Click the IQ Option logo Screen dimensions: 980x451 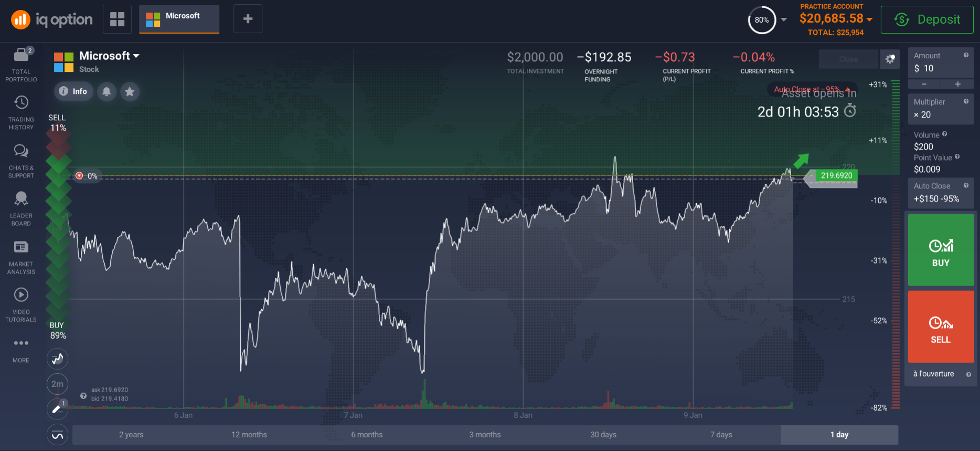(x=51, y=20)
